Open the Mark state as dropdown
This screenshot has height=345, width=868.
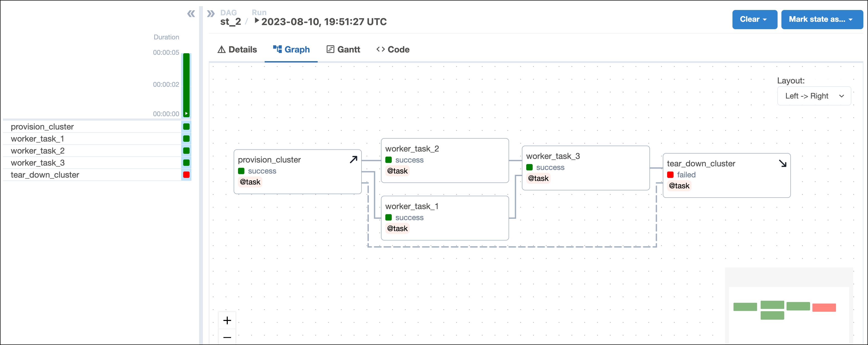821,21
